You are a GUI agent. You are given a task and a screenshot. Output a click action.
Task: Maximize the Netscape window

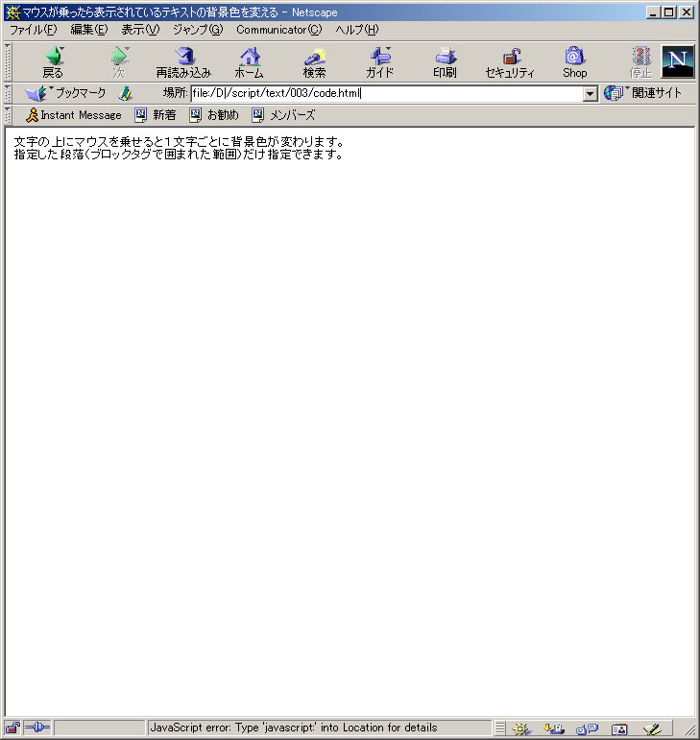point(669,12)
